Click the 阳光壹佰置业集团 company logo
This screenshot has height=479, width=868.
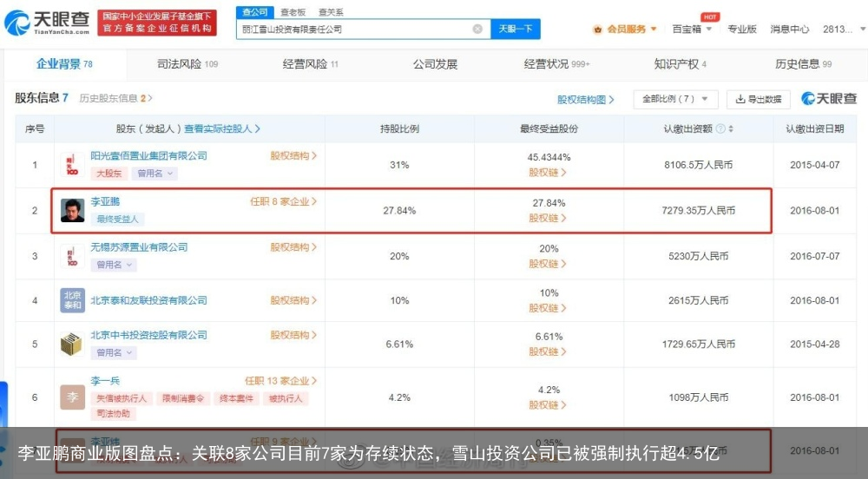(72, 165)
